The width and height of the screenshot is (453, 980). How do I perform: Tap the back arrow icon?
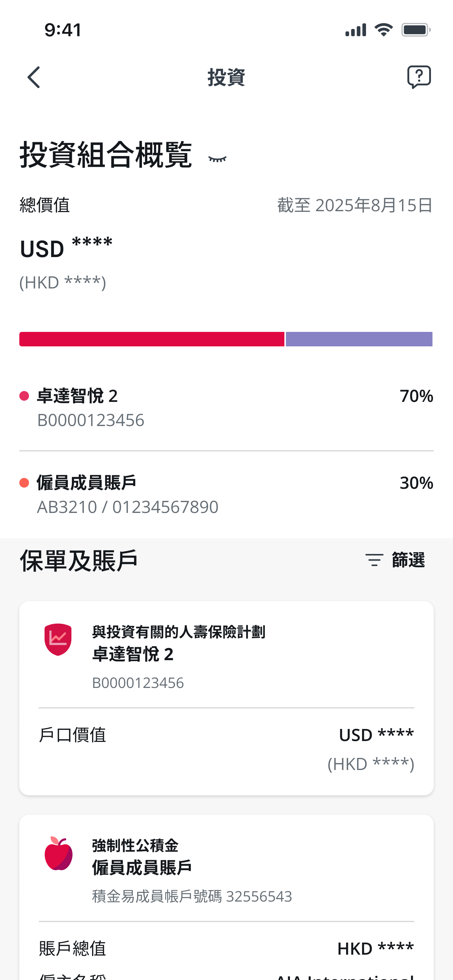[34, 77]
